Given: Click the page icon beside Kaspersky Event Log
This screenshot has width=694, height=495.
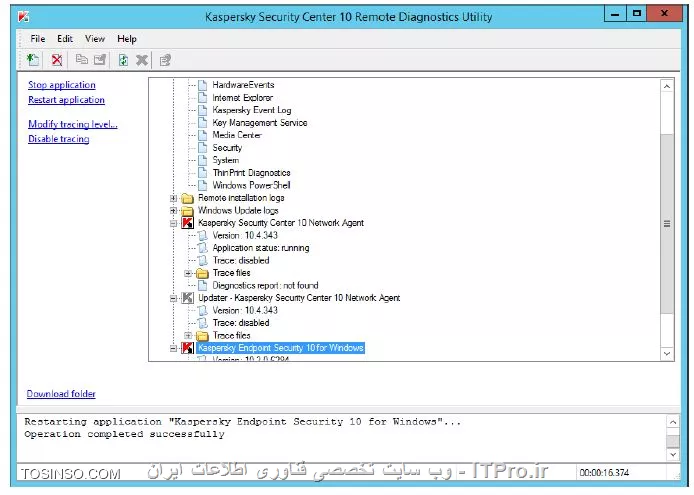Looking at the screenshot, I should (202, 110).
